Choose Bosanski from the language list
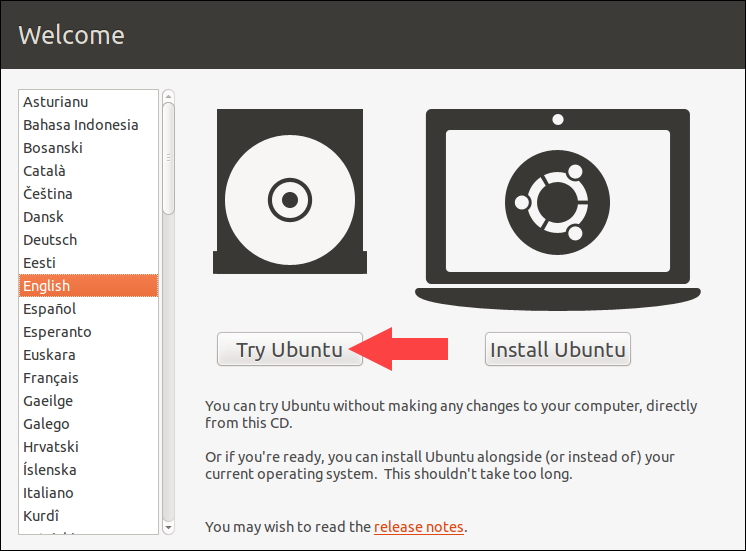Screen dimensions: 746x551 pyautogui.click(x=88, y=148)
